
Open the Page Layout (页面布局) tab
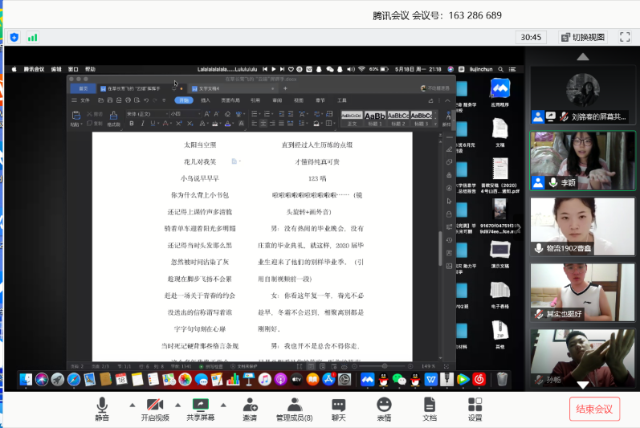coord(231,100)
